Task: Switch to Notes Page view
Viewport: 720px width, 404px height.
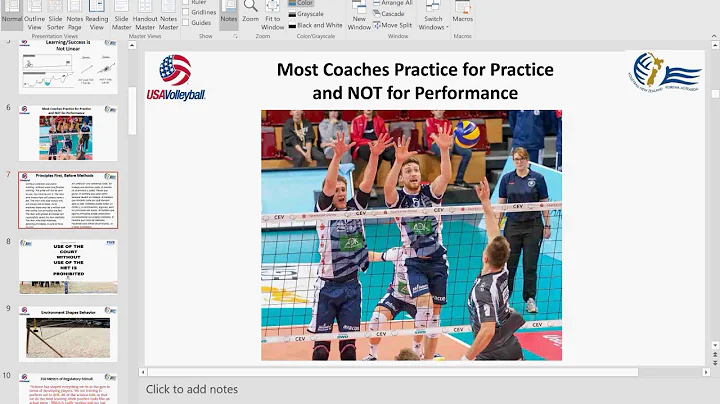Action: click(74, 15)
